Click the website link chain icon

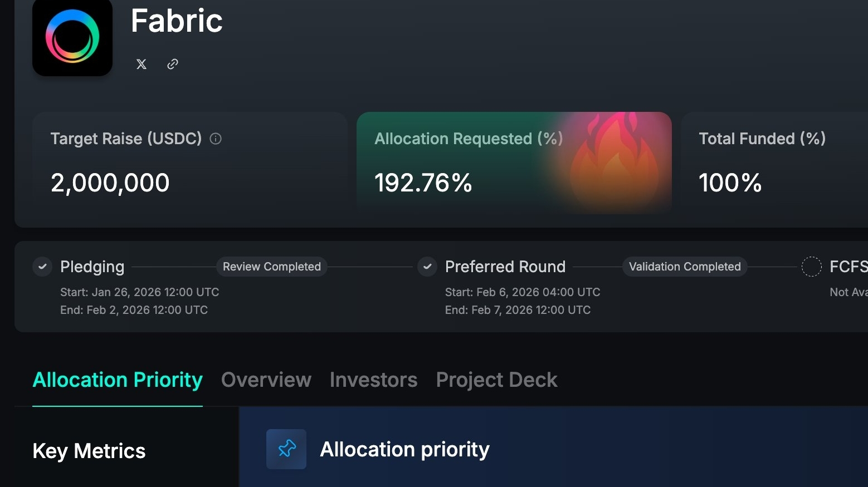click(x=173, y=64)
